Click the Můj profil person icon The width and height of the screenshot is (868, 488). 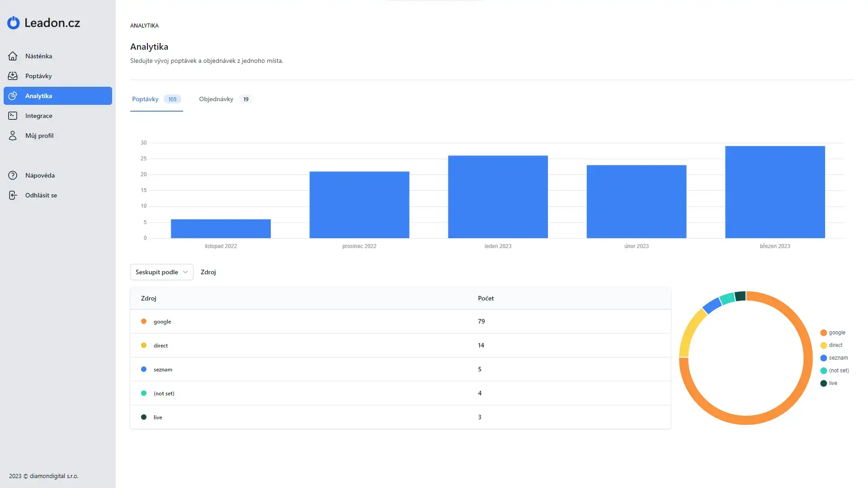pyautogui.click(x=13, y=136)
